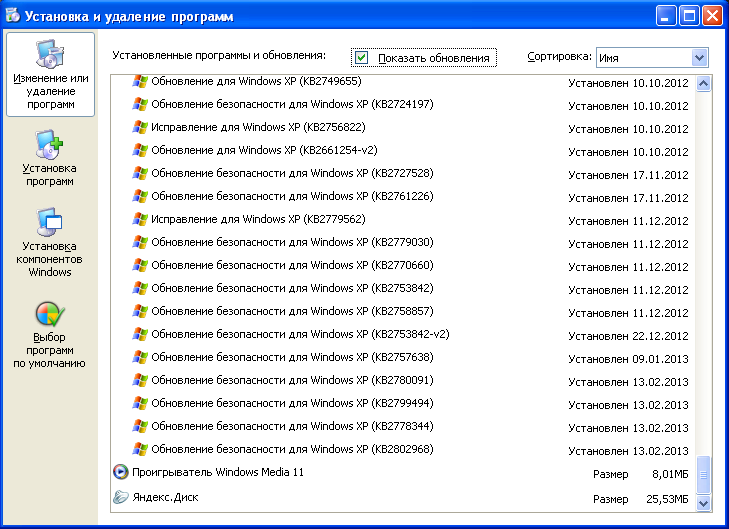Click the vertical scrollbar thumb

[703, 475]
